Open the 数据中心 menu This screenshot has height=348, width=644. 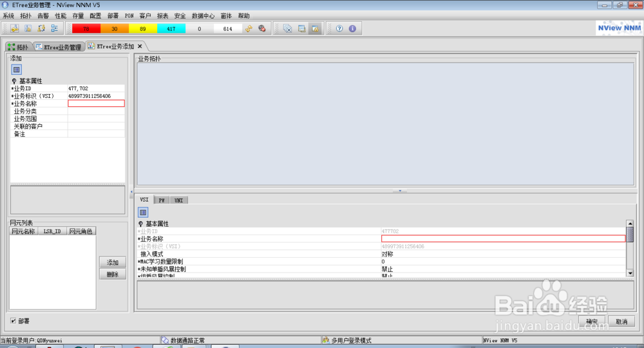[x=203, y=15]
